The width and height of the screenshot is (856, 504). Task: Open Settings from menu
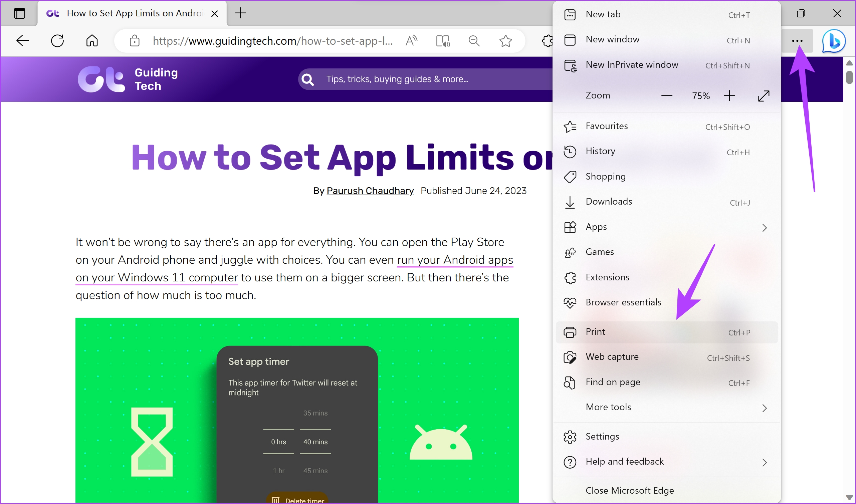click(x=666, y=437)
